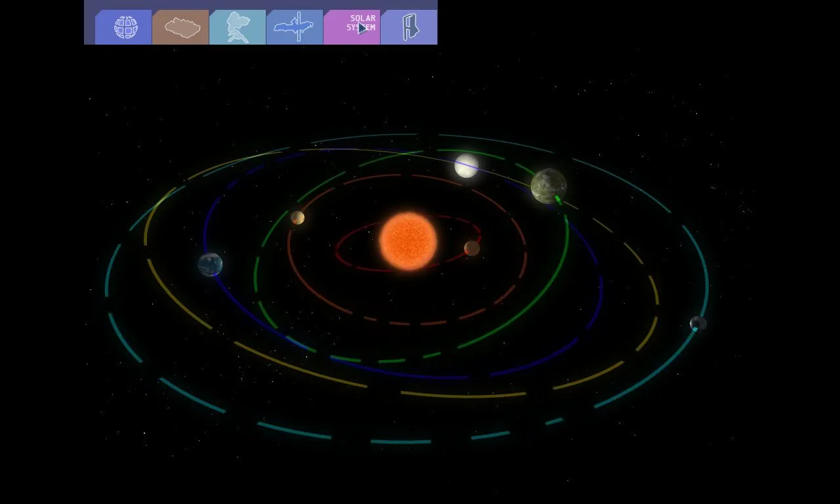Click the large greenish-gray planet
The image size is (840, 504).
(549, 186)
